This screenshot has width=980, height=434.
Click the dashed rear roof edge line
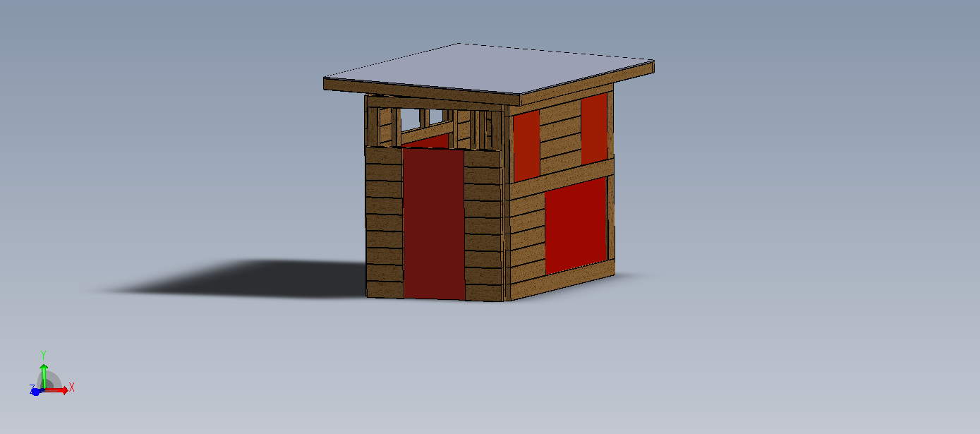click(557, 52)
